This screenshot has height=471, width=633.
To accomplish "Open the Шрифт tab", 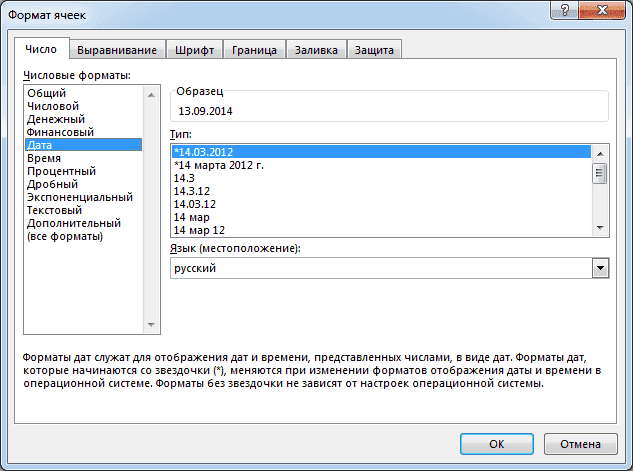I will pos(194,50).
